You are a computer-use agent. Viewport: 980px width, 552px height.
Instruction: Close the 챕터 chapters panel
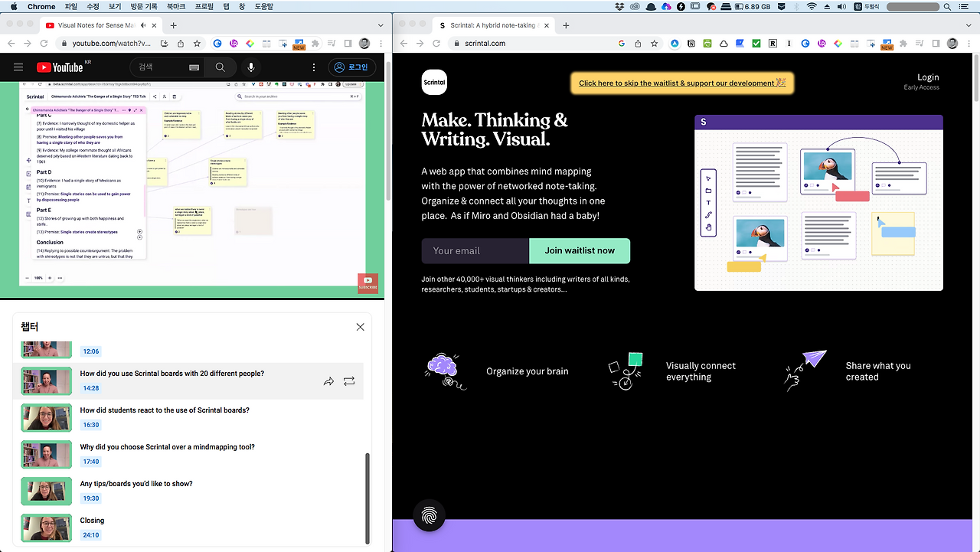click(361, 327)
